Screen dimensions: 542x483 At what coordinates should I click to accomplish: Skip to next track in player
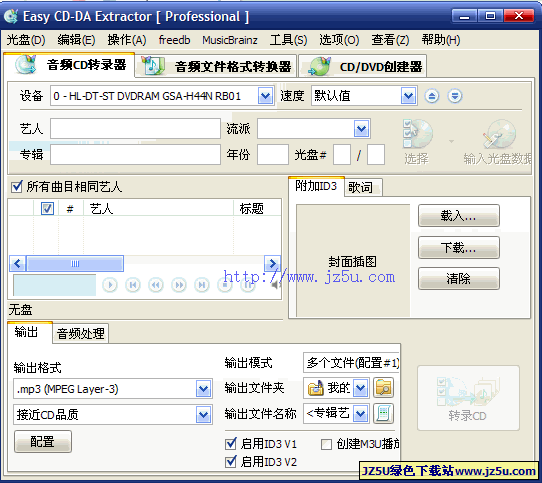click(202, 285)
